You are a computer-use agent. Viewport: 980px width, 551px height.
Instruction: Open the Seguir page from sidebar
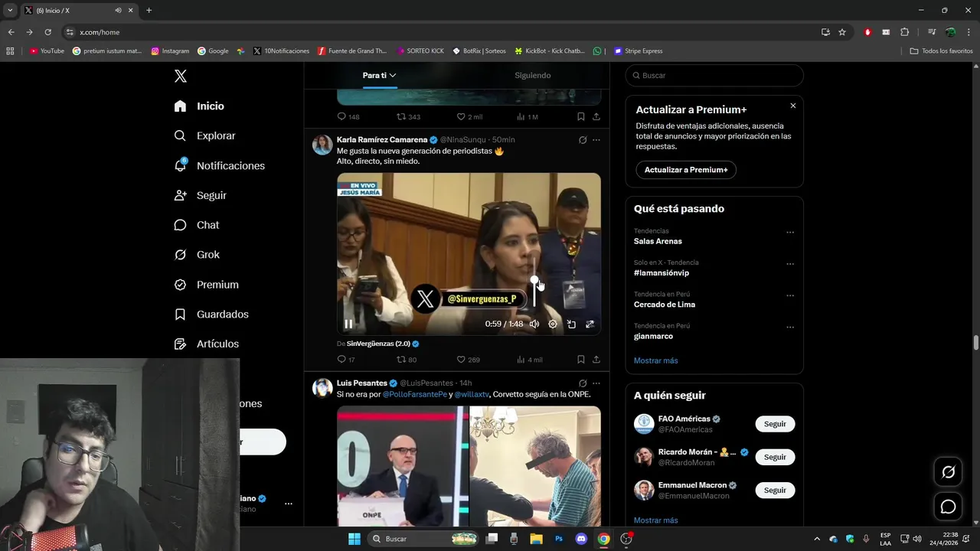200,195
